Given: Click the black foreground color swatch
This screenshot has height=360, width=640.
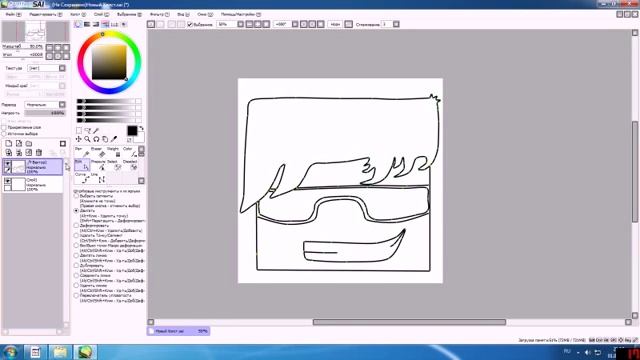Looking at the screenshot, I should pos(132,131).
